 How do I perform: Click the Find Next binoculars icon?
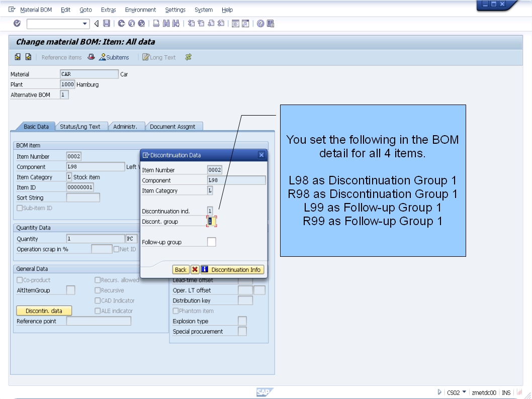pyautogui.click(x=176, y=24)
